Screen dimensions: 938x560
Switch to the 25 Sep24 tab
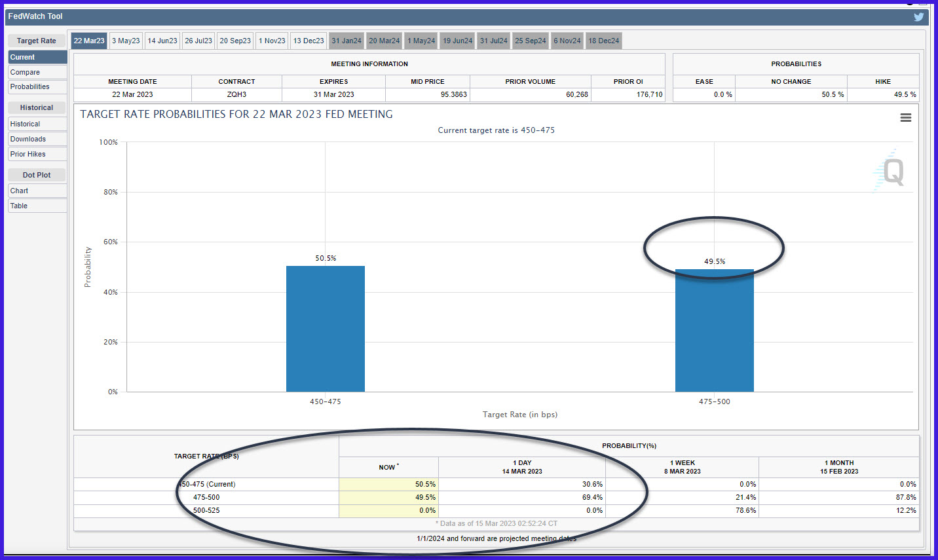(531, 41)
